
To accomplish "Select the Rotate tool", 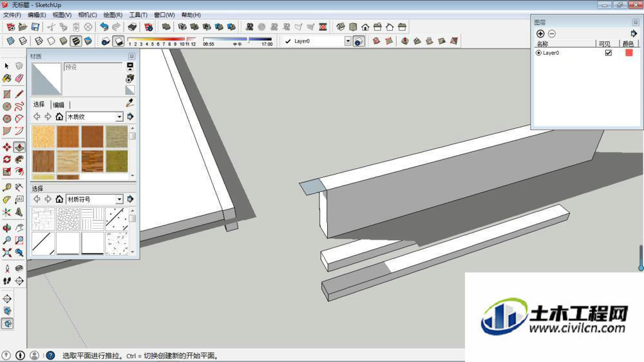I will (x=6, y=160).
